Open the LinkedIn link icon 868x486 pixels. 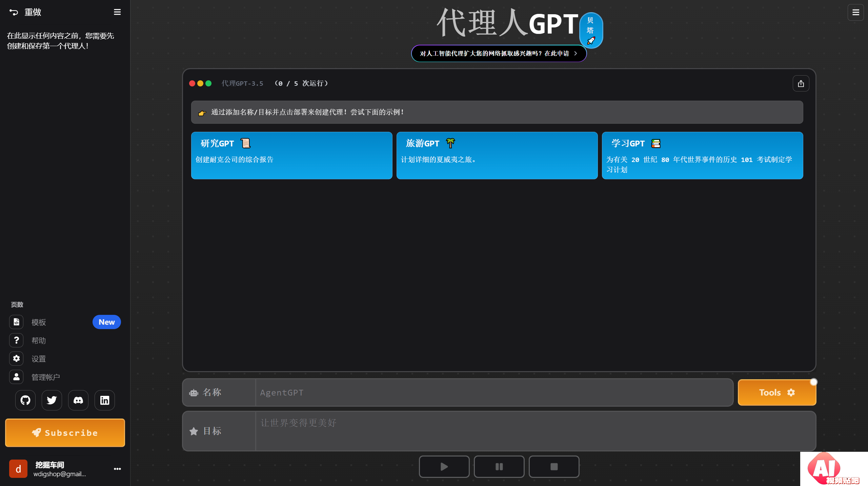coord(105,400)
